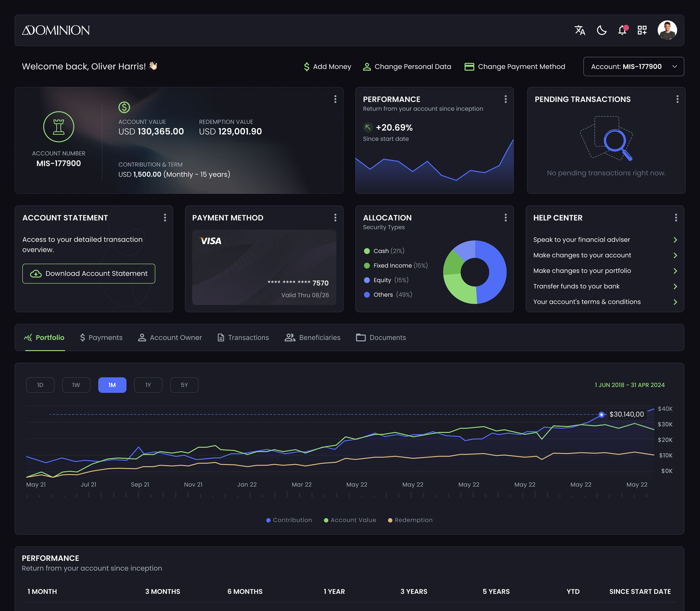Open Pending Transactions kebab menu
The width and height of the screenshot is (700, 611).
[x=677, y=99]
